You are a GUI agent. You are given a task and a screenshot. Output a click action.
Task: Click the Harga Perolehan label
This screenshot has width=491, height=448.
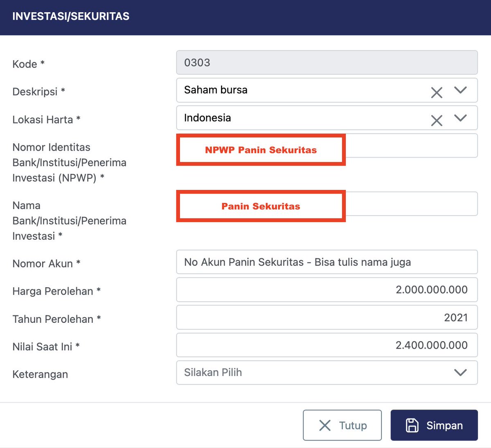pos(56,291)
